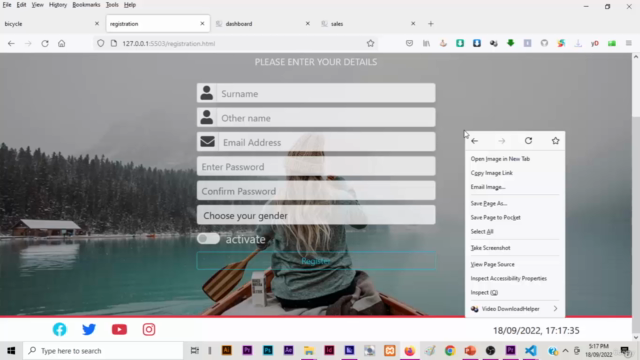This screenshot has height=360, width=640.
Task: Choose Inspect (Q) in context menu
Action: [515, 292]
